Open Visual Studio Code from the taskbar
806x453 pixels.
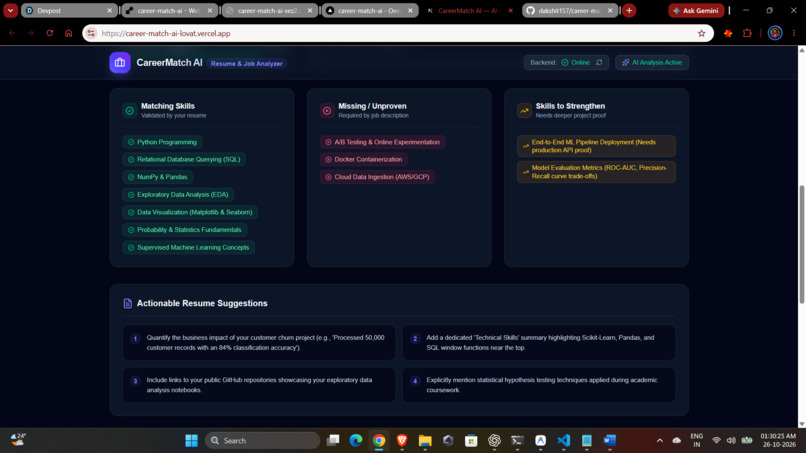(x=563, y=441)
